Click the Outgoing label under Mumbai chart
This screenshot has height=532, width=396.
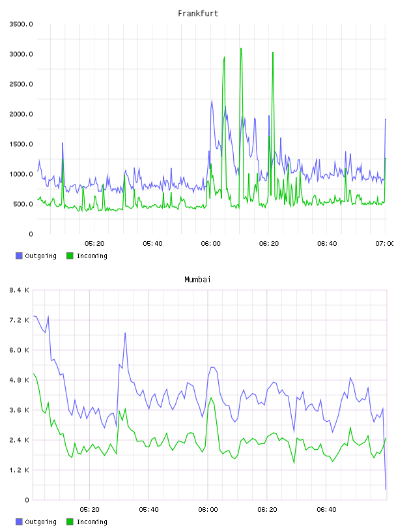click(40, 522)
